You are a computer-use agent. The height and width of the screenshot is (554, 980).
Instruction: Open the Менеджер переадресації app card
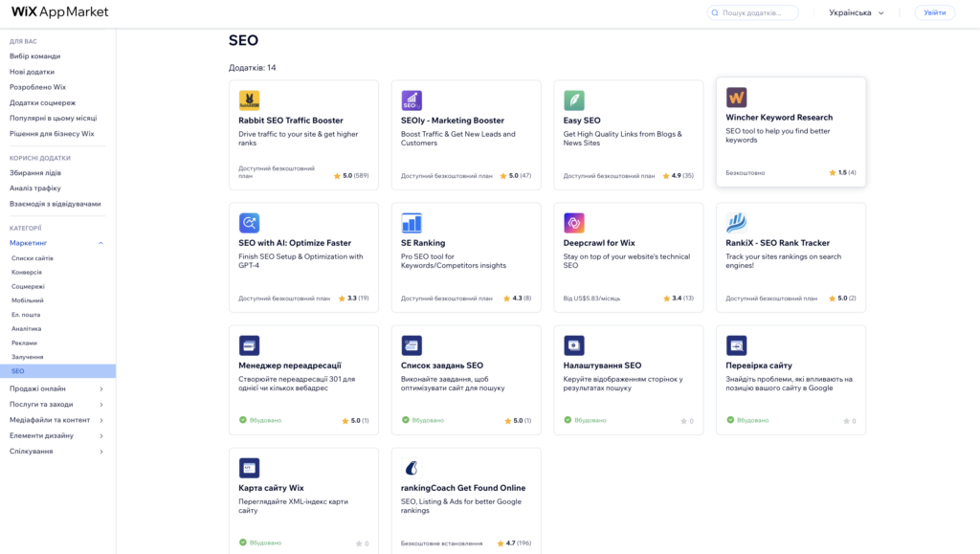(303, 380)
